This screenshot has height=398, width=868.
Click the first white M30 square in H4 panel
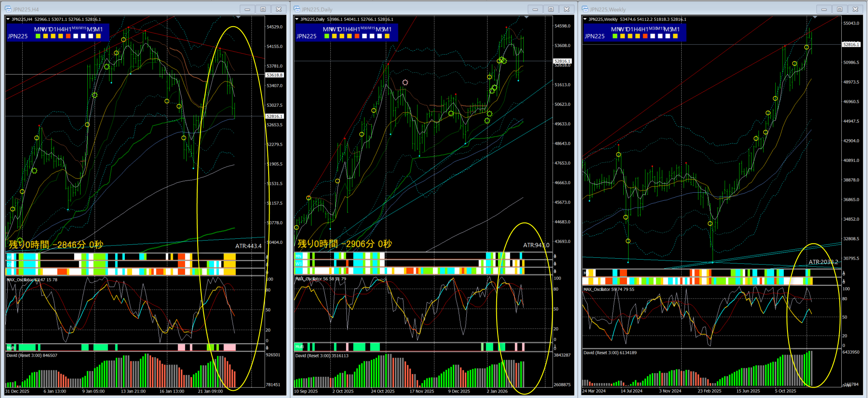[76, 36]
